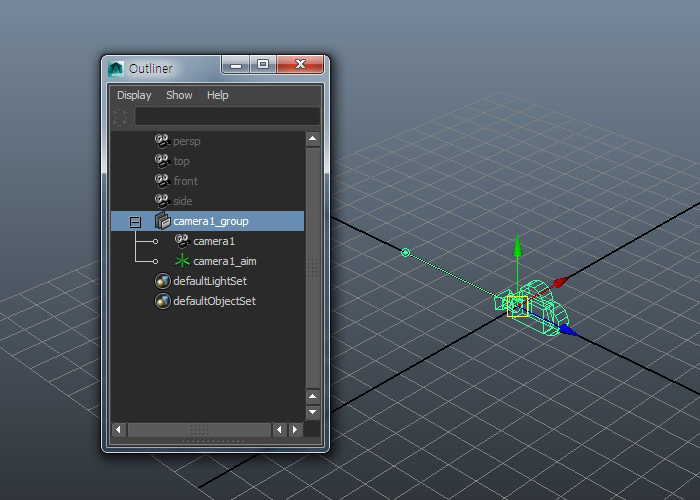Click the side camera icon
The height and width of the screenshot is (500, 700).
pos(162,201)
